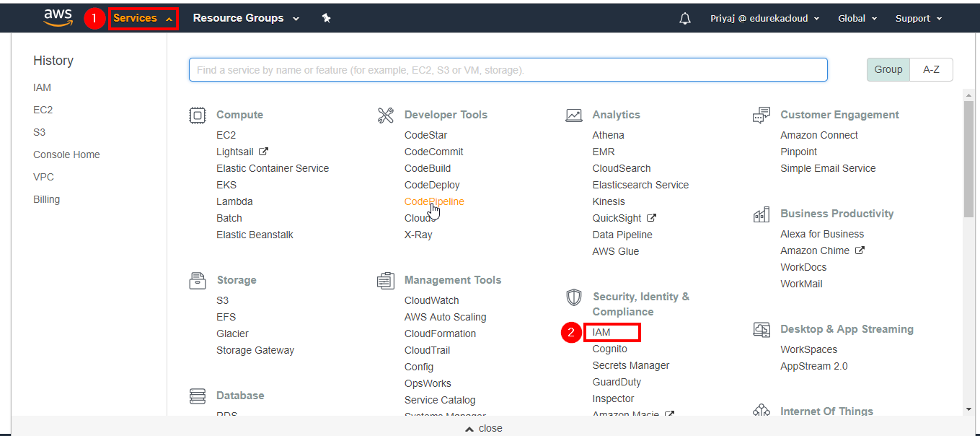Open the AWS Glue service

point(615,251)
